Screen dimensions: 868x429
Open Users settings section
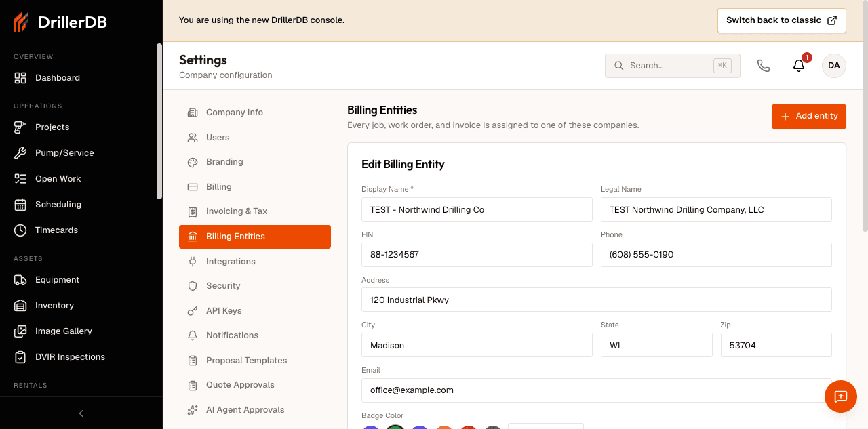coord(255,138)
